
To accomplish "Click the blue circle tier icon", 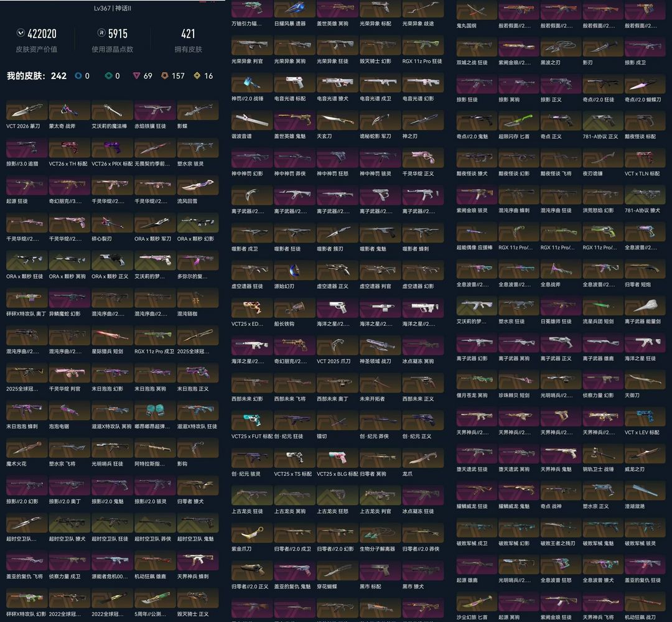I will pos(78,76).
